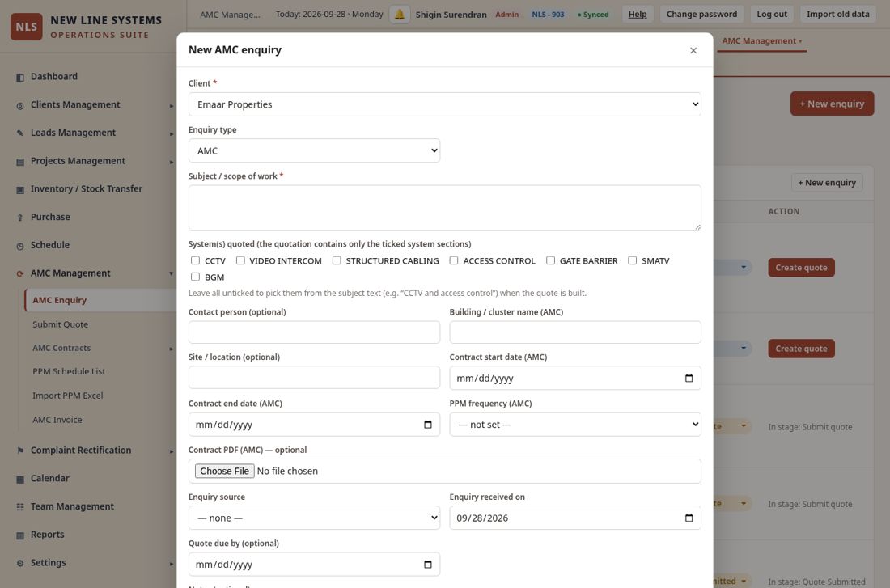The height and width of the screenshot is (588, 890).
Task: Click the Purchase sidebar icon
Action: pos(20,218)
